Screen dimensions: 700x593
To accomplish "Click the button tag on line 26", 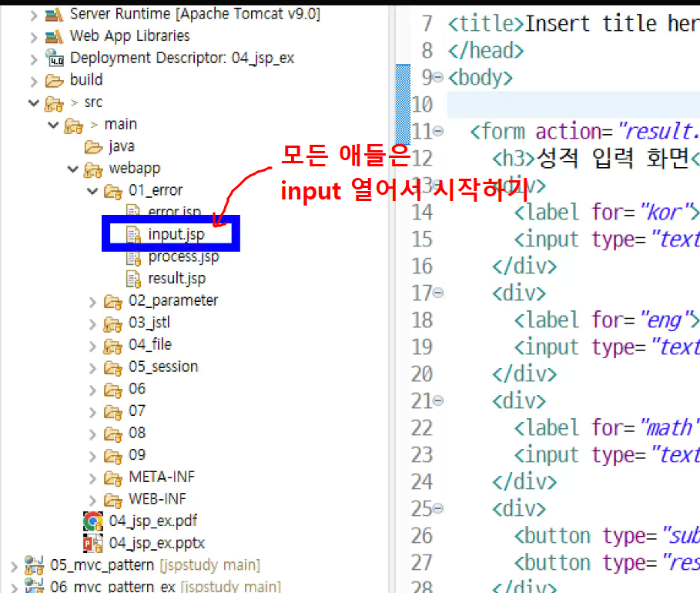I will click(607, 536).
